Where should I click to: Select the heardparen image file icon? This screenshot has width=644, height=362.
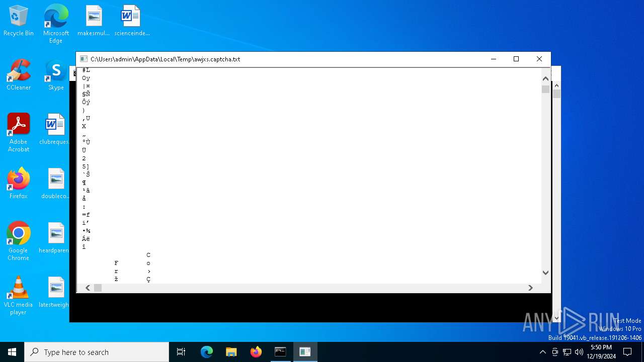(54, 238)
